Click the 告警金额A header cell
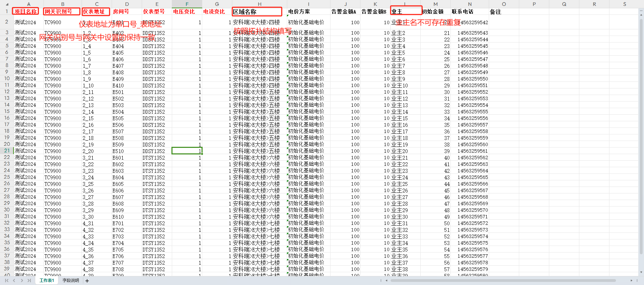Screen dimensions: 644x285 click(x=345, y=11)
